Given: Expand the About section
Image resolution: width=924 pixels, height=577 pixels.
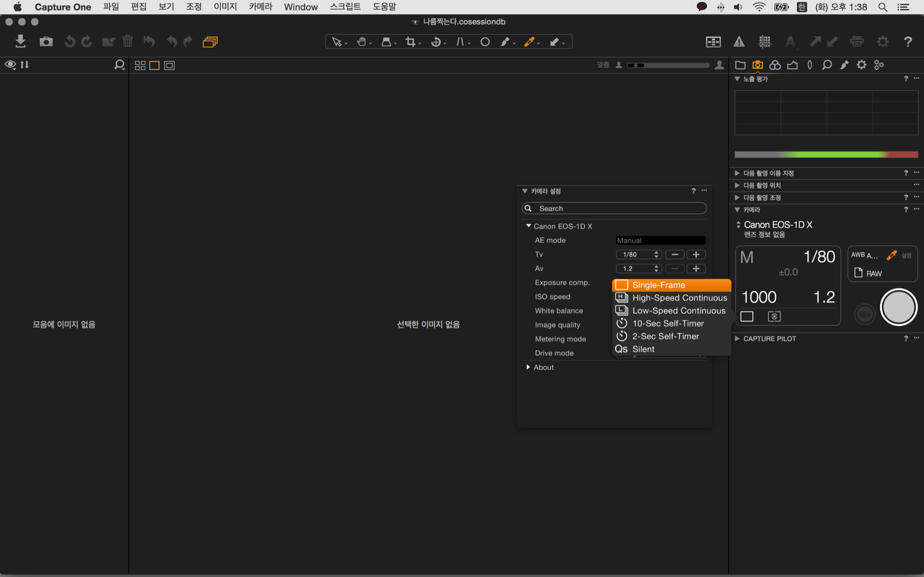Looking at the screenshot, I should point(528,367).
